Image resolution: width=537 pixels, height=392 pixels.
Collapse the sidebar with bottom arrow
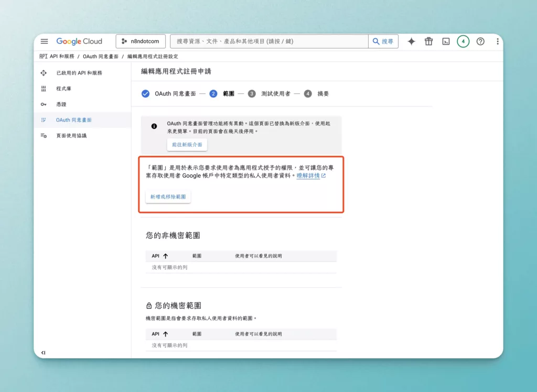pos(43,353)
